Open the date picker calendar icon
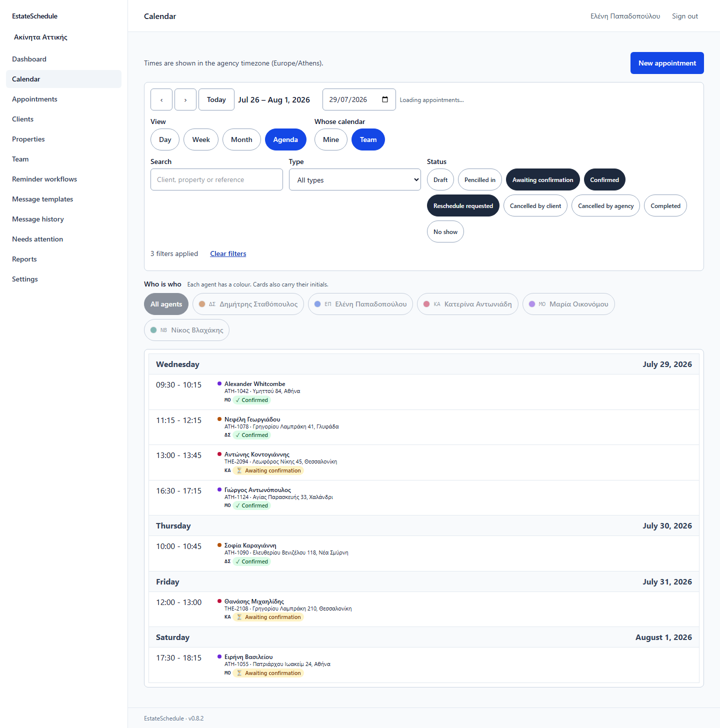720x728 pixels. pos(385,99)
